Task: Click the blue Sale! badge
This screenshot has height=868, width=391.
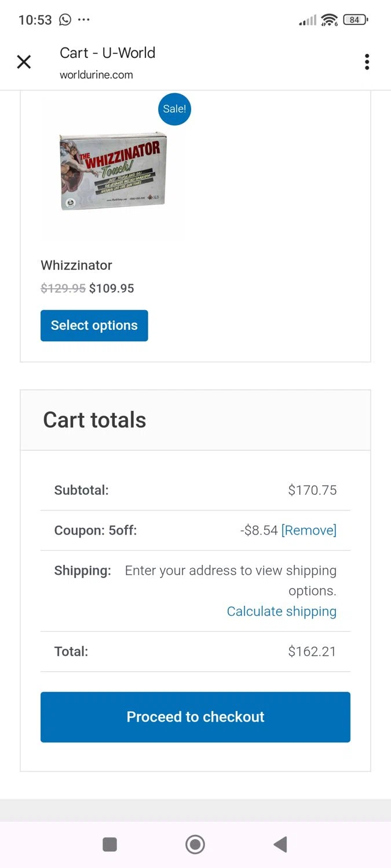Action: (x=174, y=109)
